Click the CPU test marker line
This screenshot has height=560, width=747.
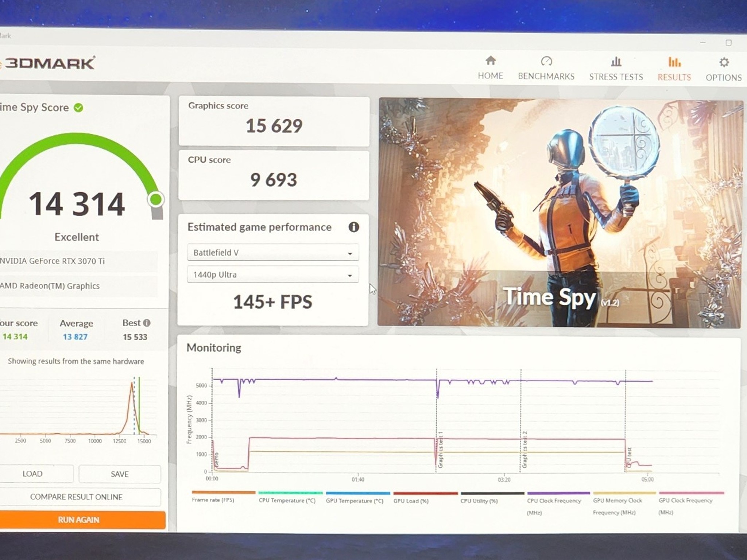point(626,421)
